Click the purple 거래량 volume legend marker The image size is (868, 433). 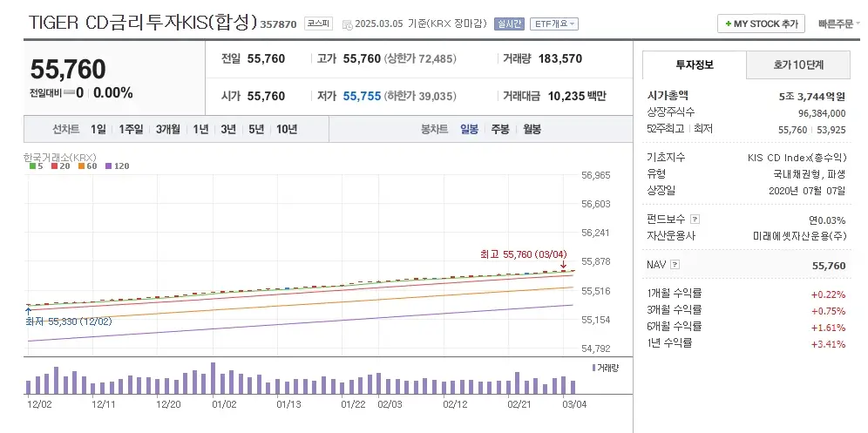593,369
